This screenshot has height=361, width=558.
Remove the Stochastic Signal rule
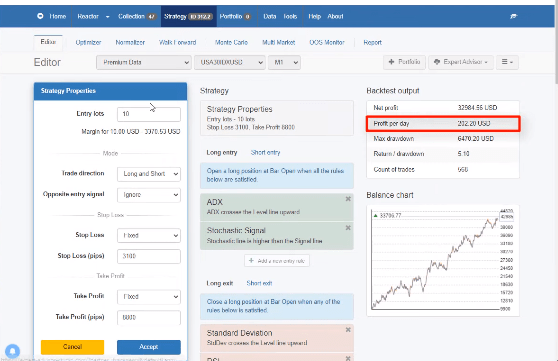tap(348, 228)
